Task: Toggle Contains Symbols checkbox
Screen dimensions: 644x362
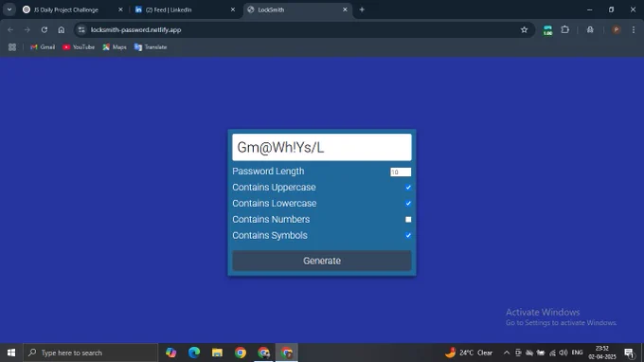Action: (x=408, y=235)
